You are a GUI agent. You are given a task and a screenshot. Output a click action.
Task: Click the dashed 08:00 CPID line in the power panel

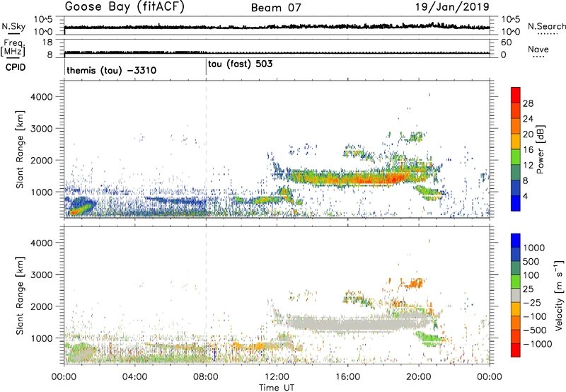(206, 149)
